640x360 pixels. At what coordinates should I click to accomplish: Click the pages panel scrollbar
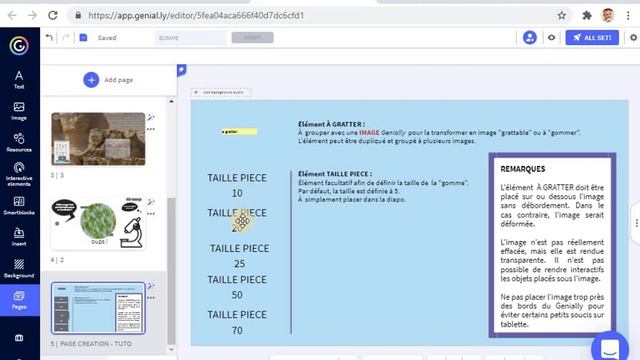[171, 271]
